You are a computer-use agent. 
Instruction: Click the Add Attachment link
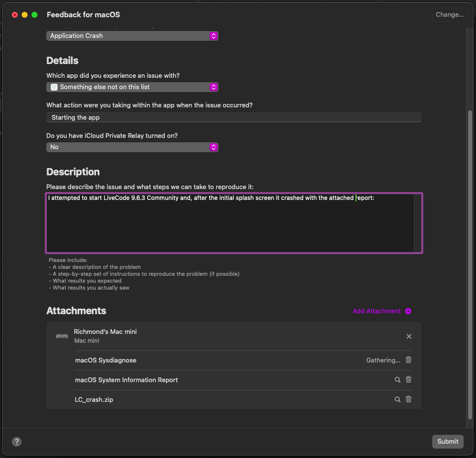(x=377, y=311)
